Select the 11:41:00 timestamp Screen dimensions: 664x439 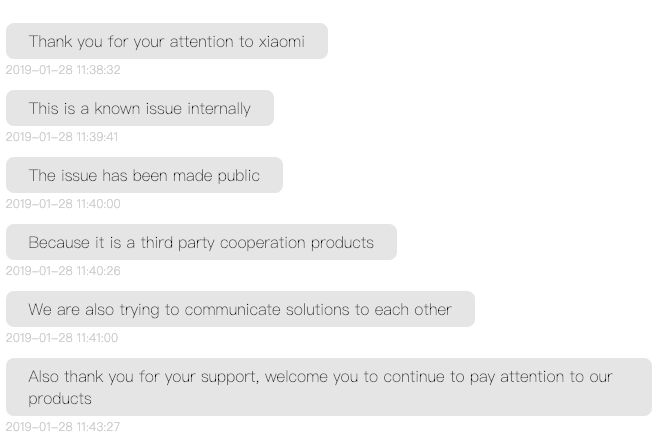(x=62, y=338)
